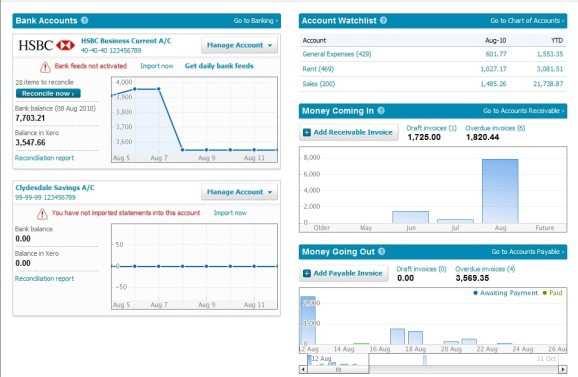Click overdue receivable amount 1,820.44
Image resolution: width=578 pixels, height=377 pixels.
click(x=483, y=137)
